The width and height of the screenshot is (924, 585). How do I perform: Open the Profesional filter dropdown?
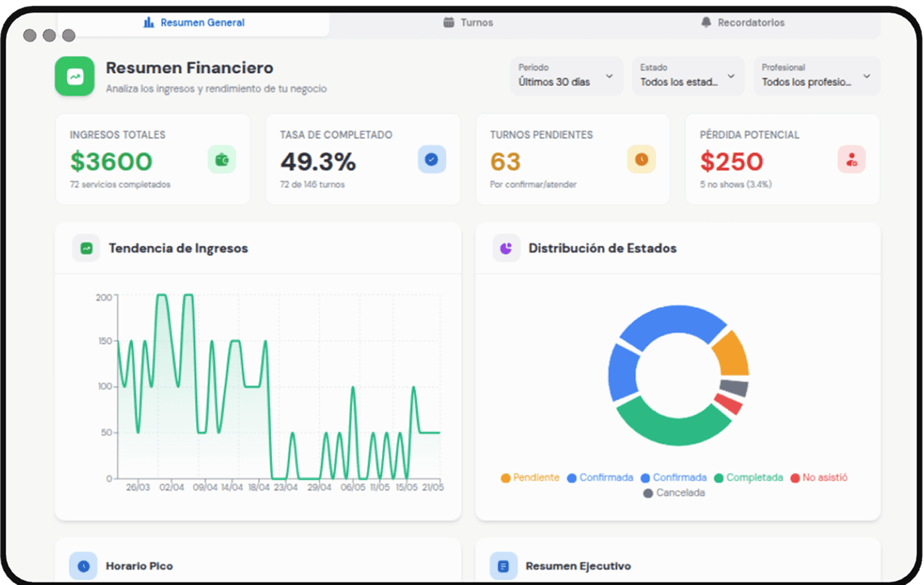pos(817,76)
